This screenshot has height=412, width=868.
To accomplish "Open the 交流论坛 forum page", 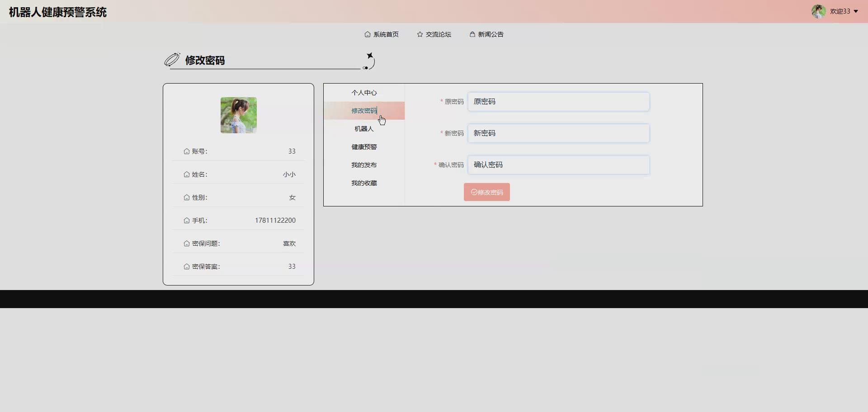I will [438, 34].
